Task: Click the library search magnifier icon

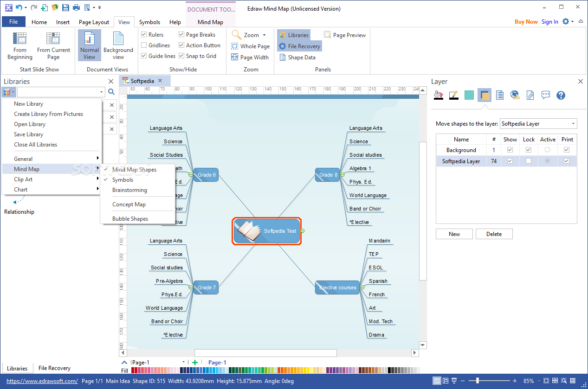Action: [111, 92]
